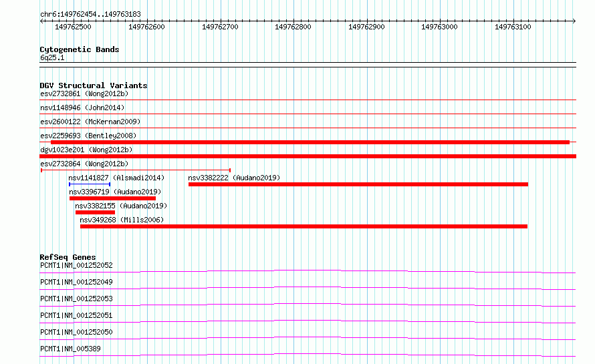Select the PCMT1|NM_001252049 transcript
Image resolution: width=595 pixels, height=364 pixels.
(x=76, y=282)
